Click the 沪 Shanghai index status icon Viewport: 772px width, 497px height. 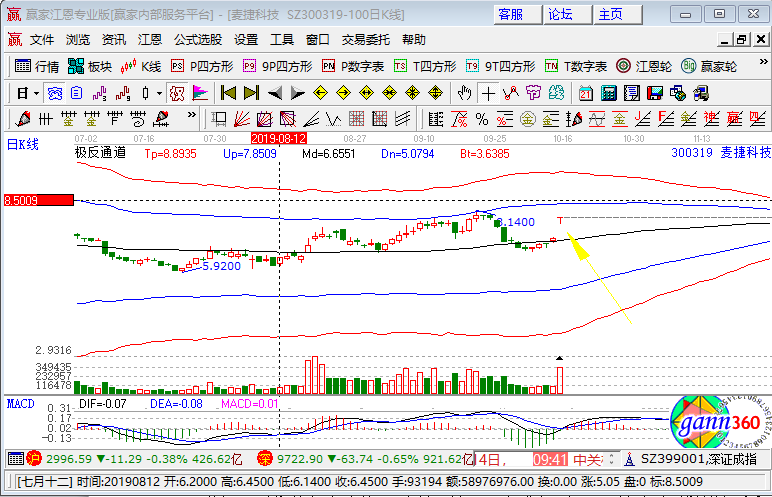click(x=34, y=459)
